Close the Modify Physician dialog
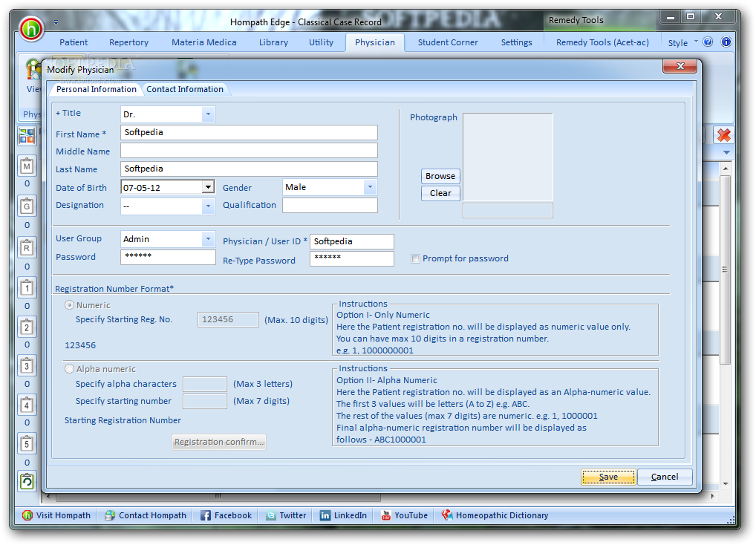Image resolution: width=756 pixels, height=545 pixels. pos(680,67)
